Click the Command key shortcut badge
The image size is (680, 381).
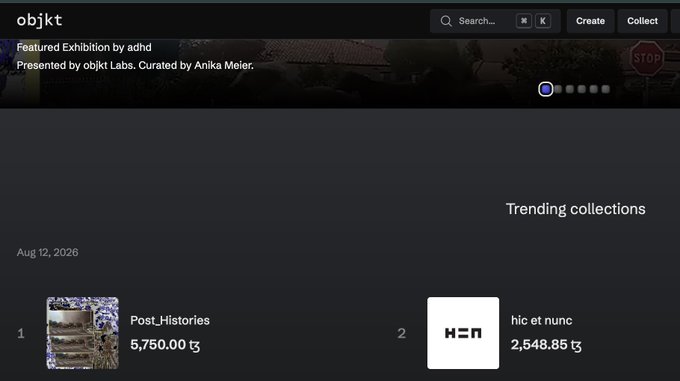click(x=524, y=21)
